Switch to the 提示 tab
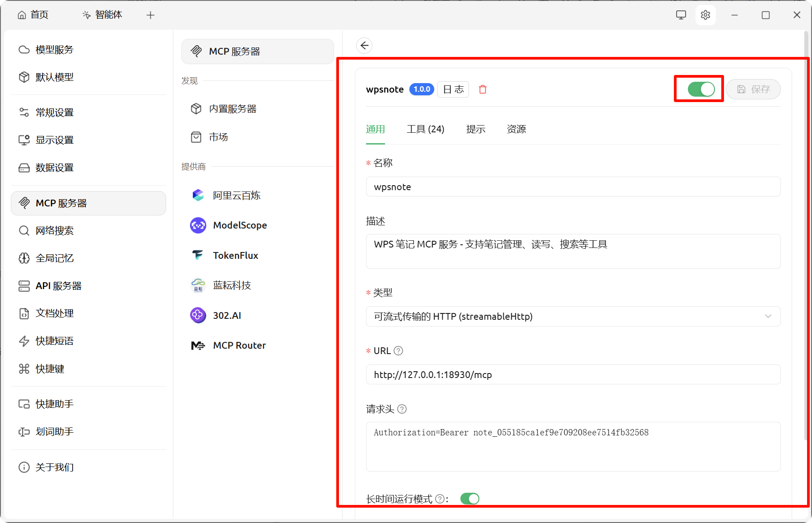 476,129
